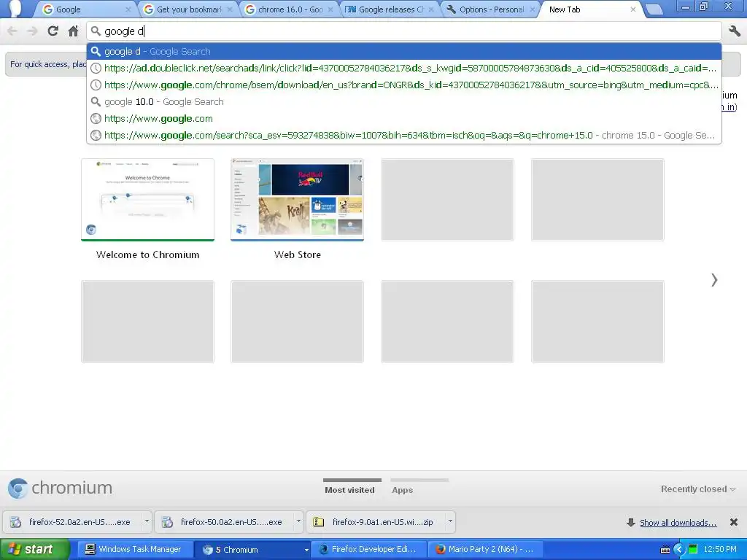Switch to Mario Party 2 taskbar item

(x=487, y=550)
